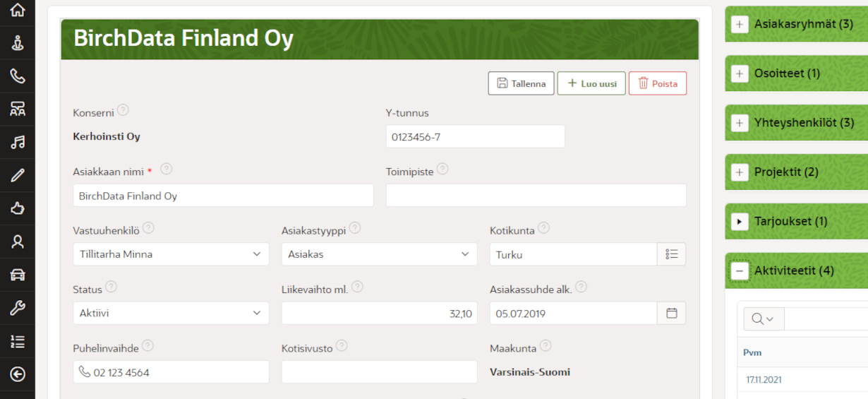Open the Asiakassuhde alk. calendar picker
The image size is (868, 399).
pyautogui.click(x=671, y=313)
